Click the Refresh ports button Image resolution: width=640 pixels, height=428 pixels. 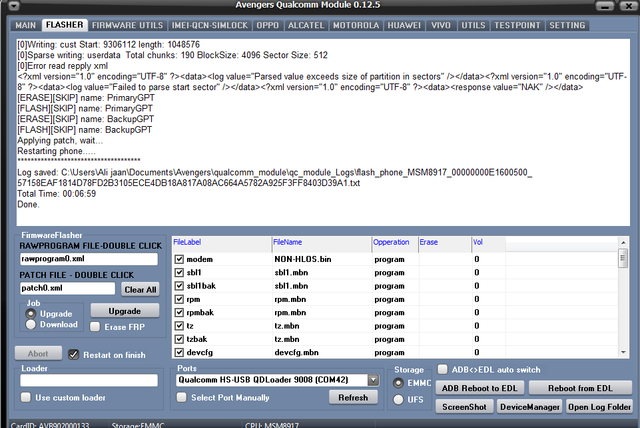click(353, 397)
